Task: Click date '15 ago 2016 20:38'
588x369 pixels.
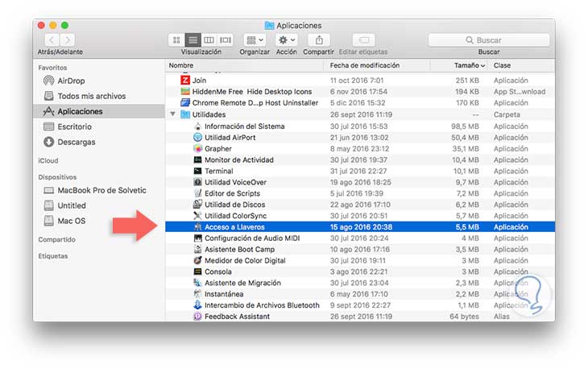Action: coord(361,227)
